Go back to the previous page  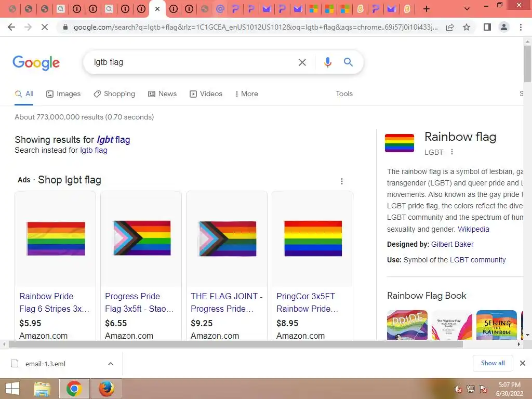(x=11, y=27)
